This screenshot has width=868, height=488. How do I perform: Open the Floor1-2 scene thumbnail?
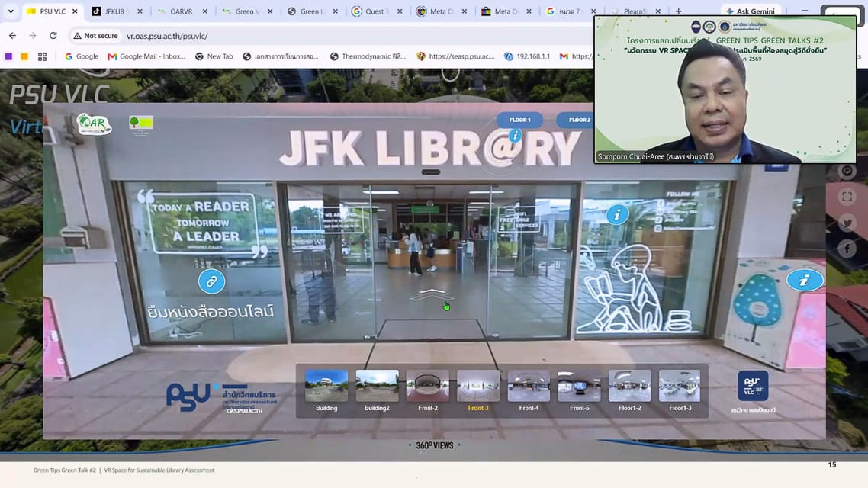pos(630,390)
